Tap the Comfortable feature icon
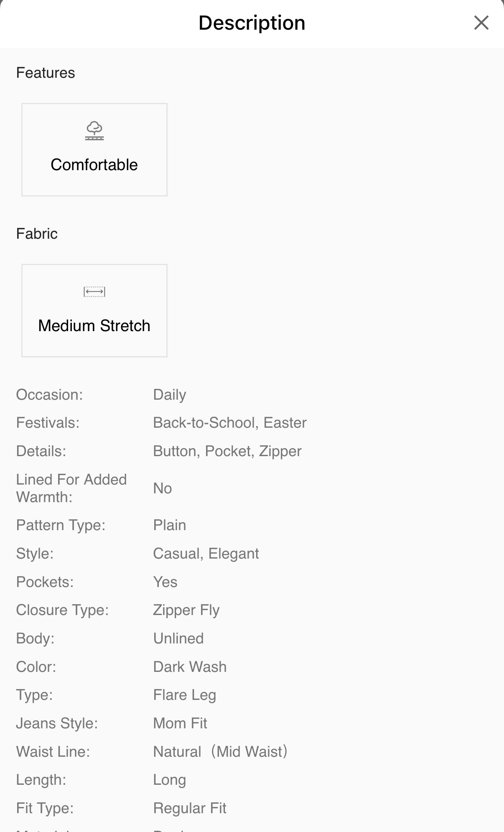The image size is (504, 832). click(x=94, y=131)
